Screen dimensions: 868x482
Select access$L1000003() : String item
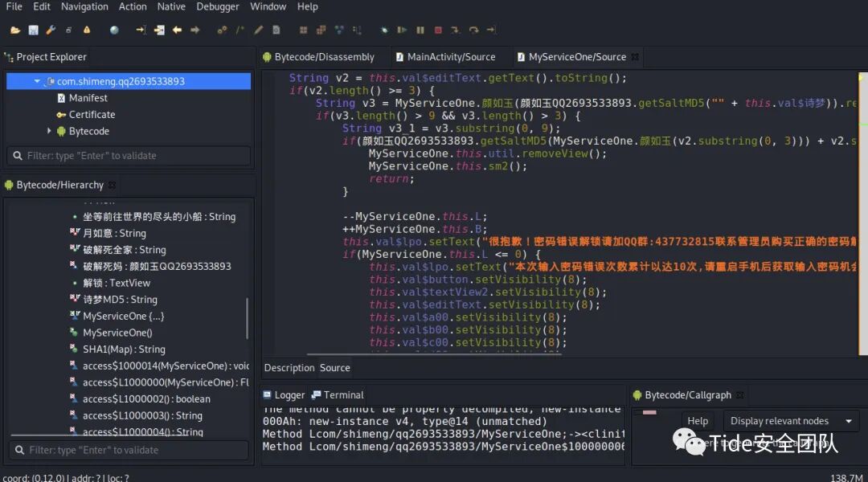tap(142, 415)
